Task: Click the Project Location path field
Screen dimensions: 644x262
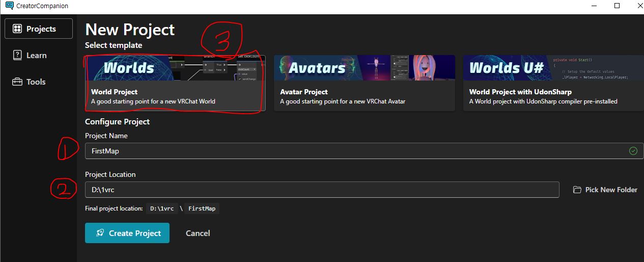Action: click(322, 190)
